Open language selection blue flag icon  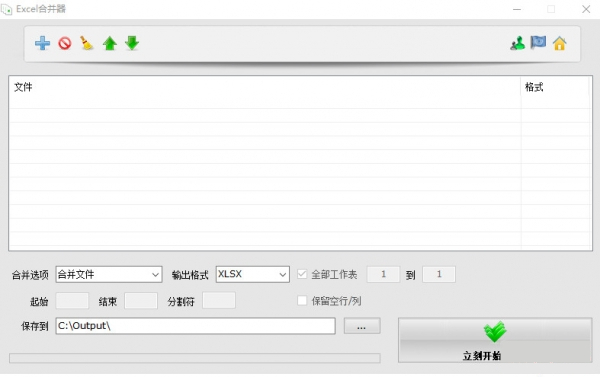538,42
